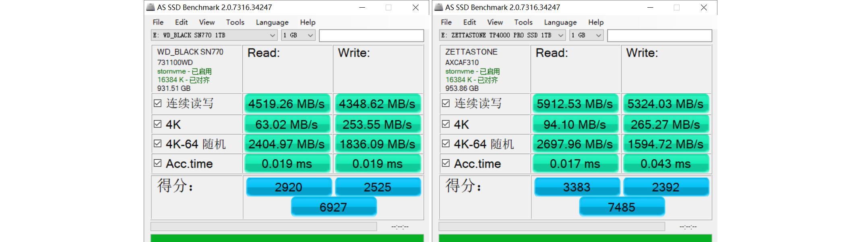Click firmware label 731100WD
Image resolution: width=868 pixels, height=242 pixels.
pos(175,63)
